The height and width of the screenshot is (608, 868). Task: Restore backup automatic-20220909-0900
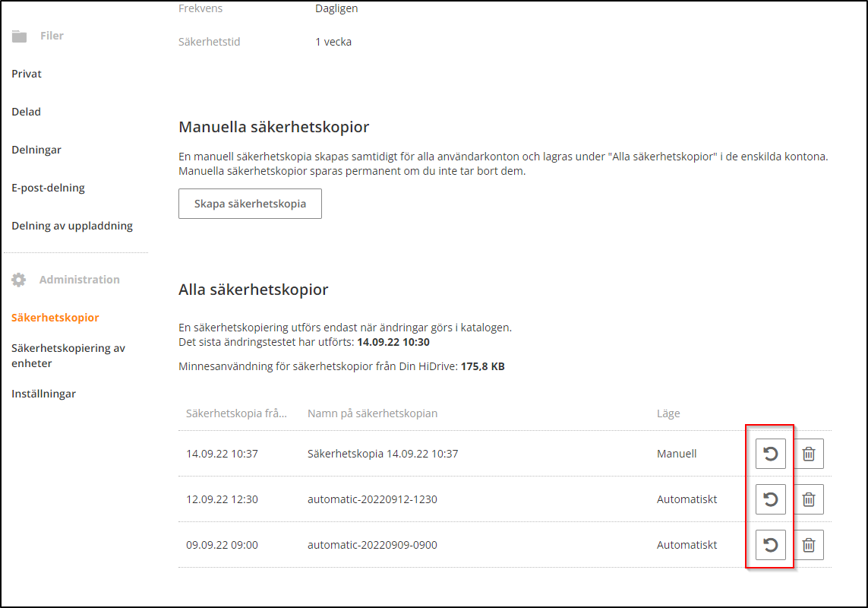coord(770,545)
